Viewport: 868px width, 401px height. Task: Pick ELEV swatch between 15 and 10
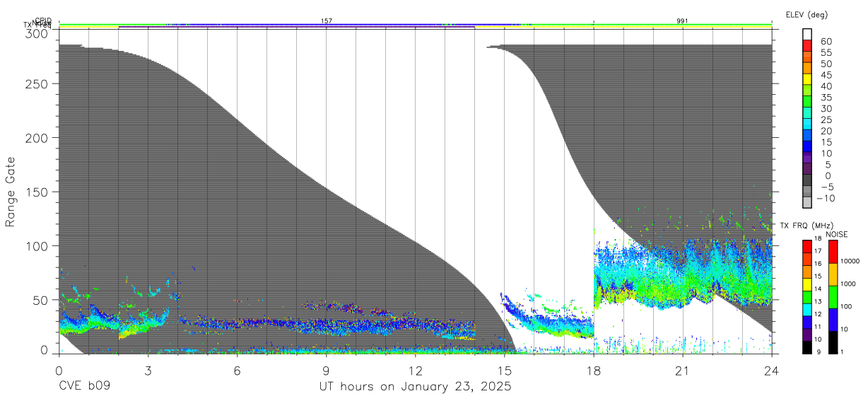[808, 147]
